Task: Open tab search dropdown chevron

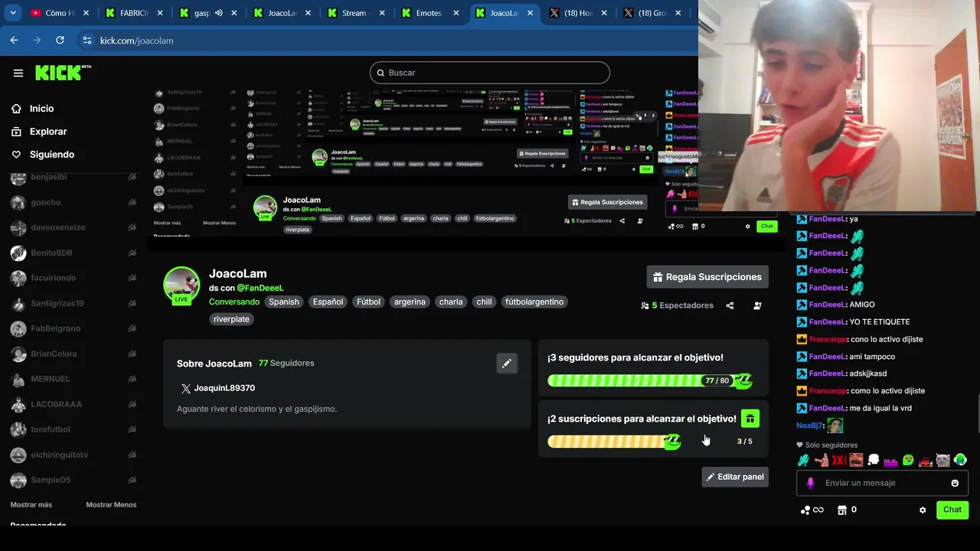Action: click(x=12, y=13)
